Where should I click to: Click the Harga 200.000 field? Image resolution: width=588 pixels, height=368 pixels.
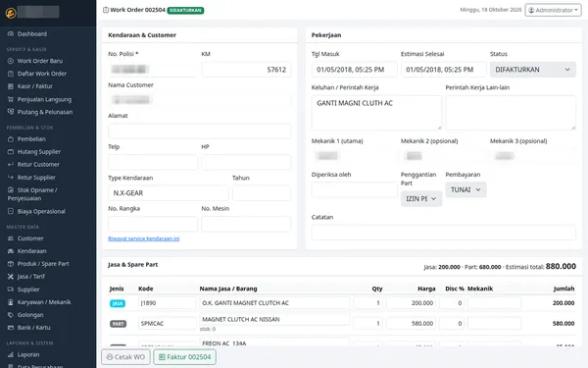(411, 303)
